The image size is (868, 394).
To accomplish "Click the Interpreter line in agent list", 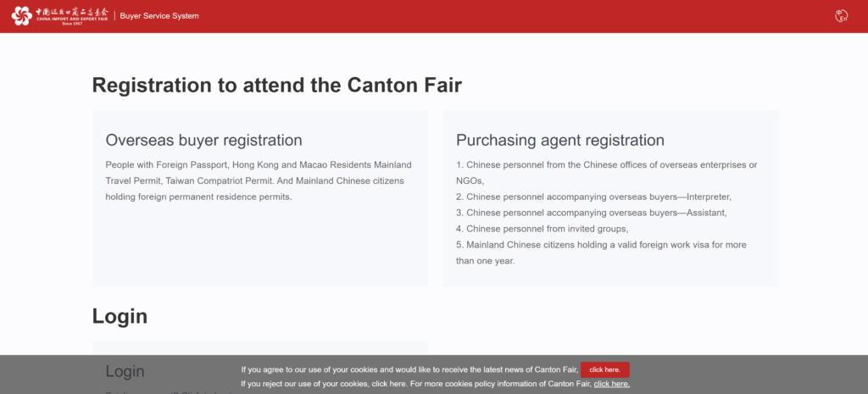I will [x=593, y=197].
